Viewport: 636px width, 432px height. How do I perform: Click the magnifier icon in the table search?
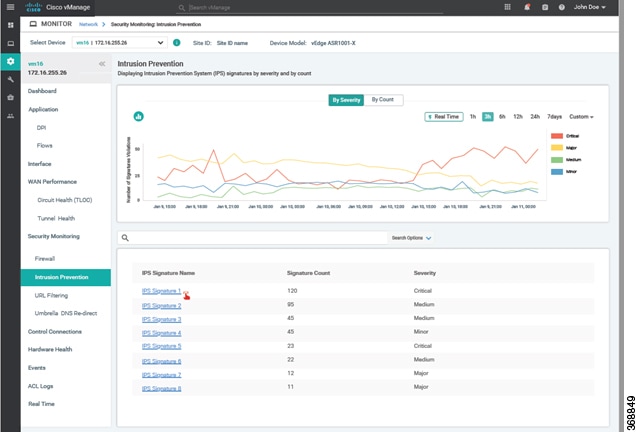pos(125,238)
